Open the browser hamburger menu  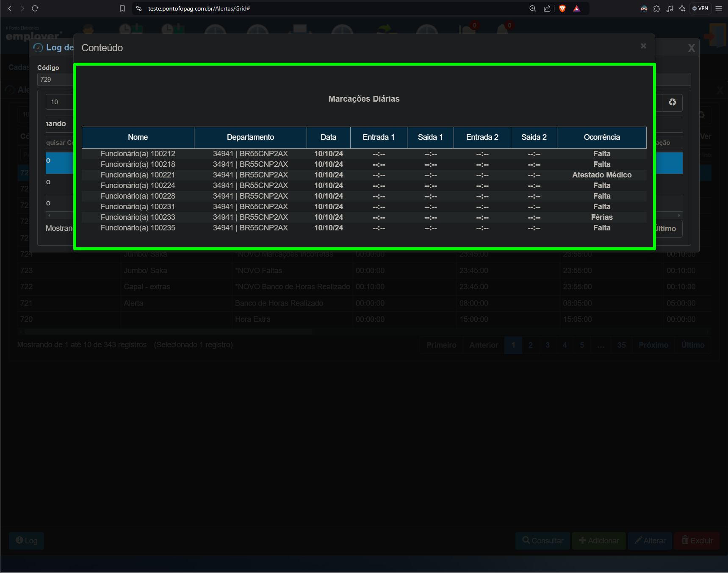[x=719, y=8]
